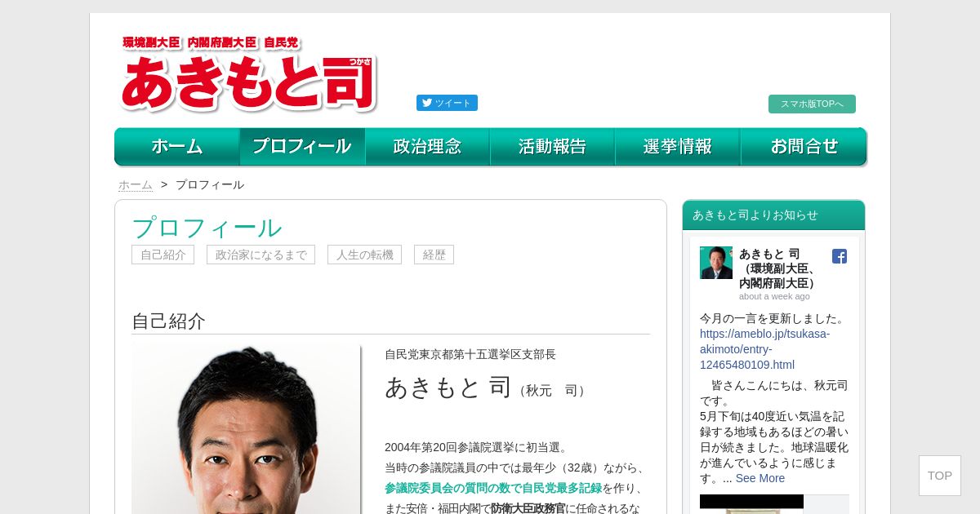Open the 選挙情報 navigation tab
This screenshot has width=980, height=514.
click(x=678, y=147)
